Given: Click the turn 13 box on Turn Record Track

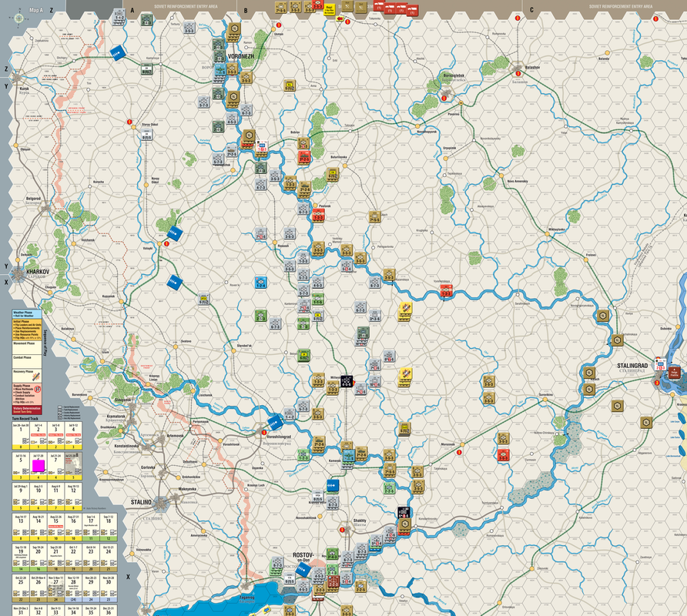Looking at the screenshot, I should (x=21, y=527).
